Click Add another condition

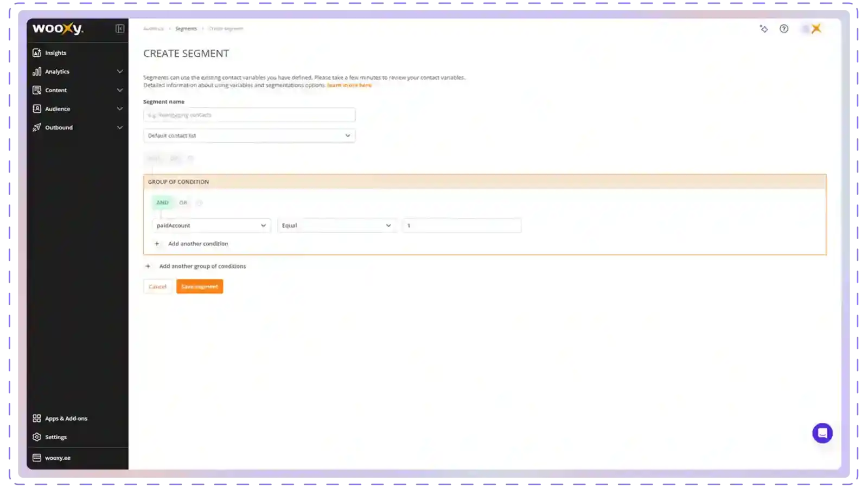[197, 244]
